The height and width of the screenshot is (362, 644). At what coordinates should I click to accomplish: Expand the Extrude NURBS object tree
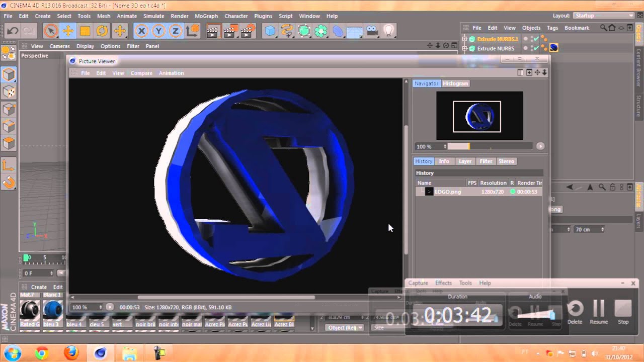[x=465, y=48]
